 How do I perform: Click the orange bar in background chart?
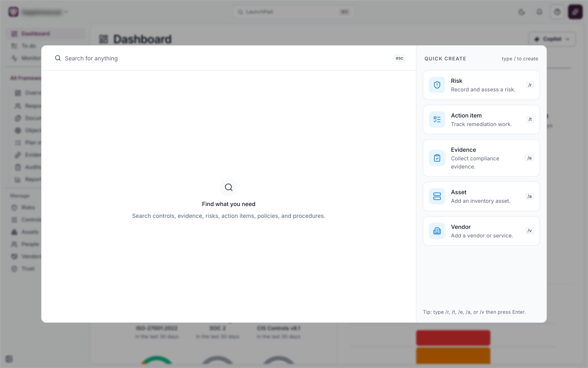[453, 355]
